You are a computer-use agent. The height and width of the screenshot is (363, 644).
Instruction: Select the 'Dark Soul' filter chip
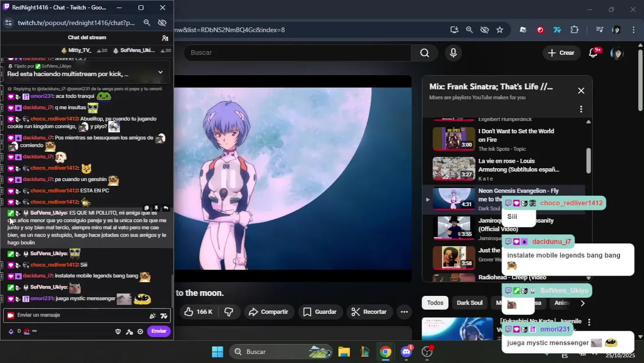point(469,303)
